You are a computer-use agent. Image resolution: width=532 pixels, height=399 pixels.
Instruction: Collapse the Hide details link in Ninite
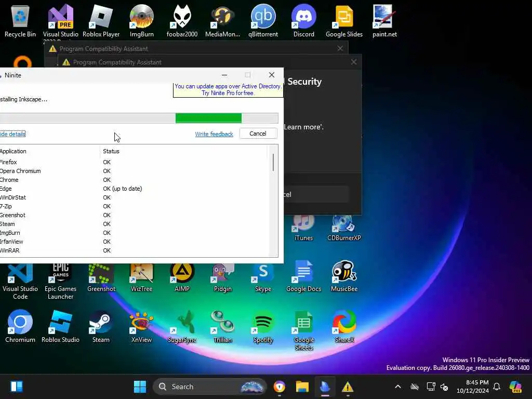coord(12,134)
